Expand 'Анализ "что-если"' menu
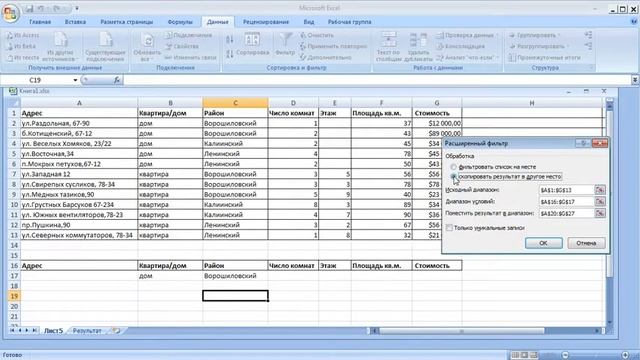The width and height of the screenshot is (640, 360). click(x=468, y=58)
